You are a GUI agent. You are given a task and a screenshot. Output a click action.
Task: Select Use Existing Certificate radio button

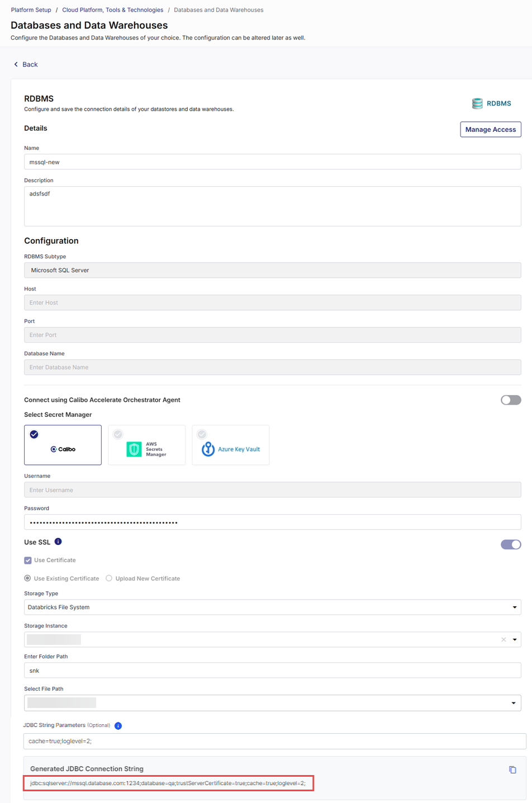pyautogui.click(x=27, y=578)
